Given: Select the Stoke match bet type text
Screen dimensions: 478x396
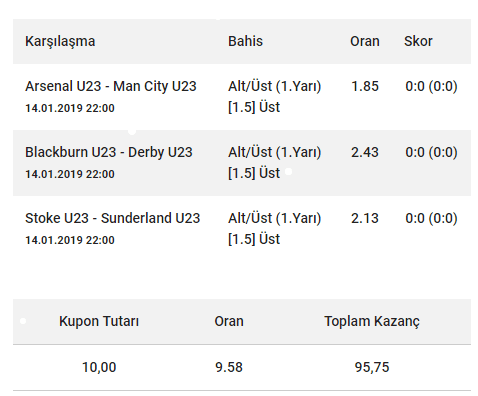Looking at the screenshot, I should [274, 229].
